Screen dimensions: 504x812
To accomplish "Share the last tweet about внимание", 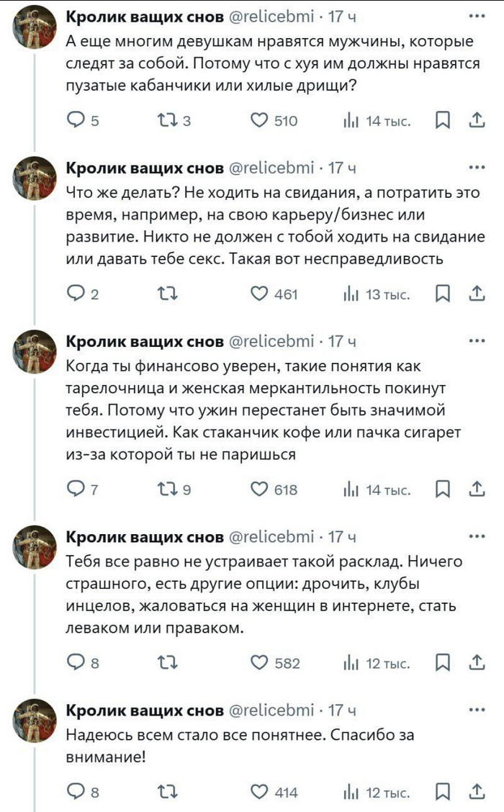I will (477, 793).
